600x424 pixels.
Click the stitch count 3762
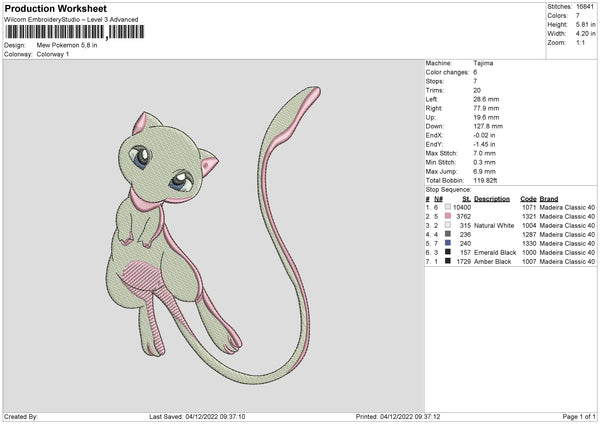(x=463, y=217)
